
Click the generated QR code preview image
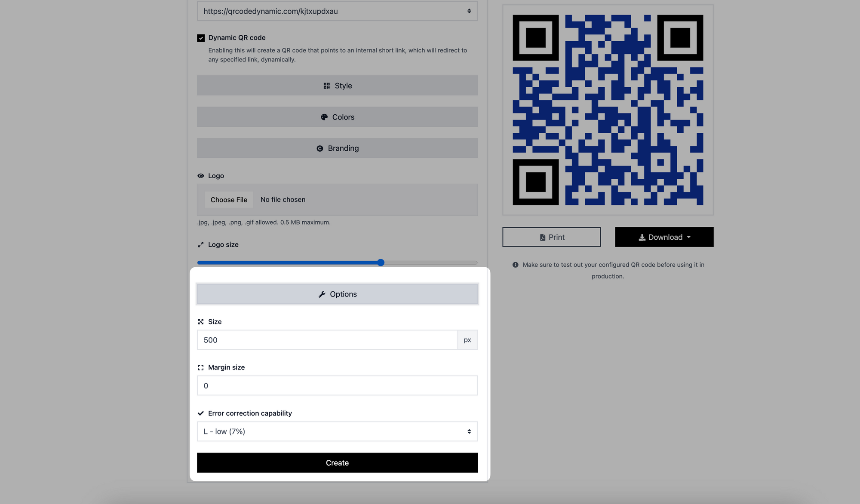tap(608, 110)
